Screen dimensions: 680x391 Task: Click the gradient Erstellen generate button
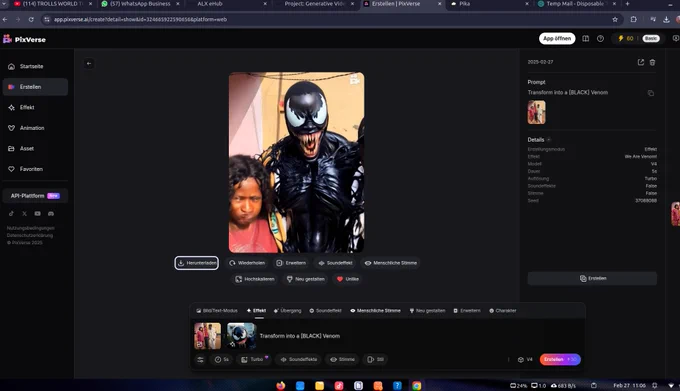(560, 360)
